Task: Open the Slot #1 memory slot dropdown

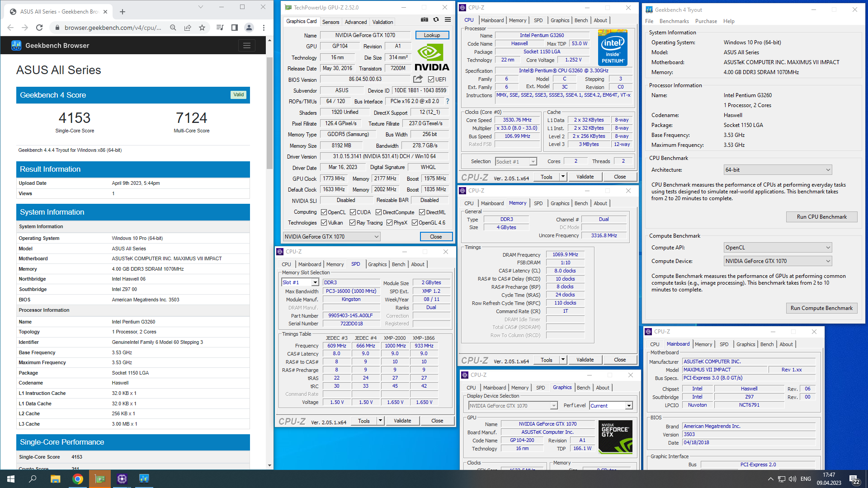Action: [300, 282]
